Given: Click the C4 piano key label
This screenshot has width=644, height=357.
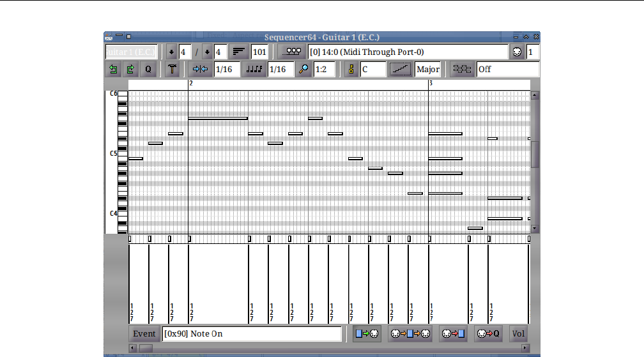Looking at the screenshot, I should 113,213.
